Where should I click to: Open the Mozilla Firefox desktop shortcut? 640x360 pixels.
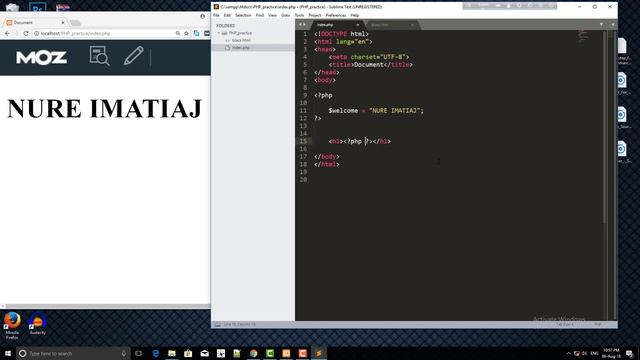(12, 325)
